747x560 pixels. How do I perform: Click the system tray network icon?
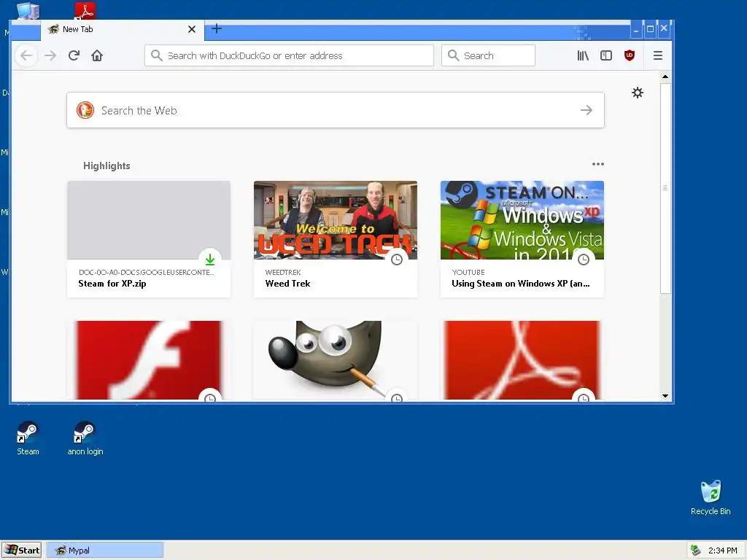[x=695, y=551]
